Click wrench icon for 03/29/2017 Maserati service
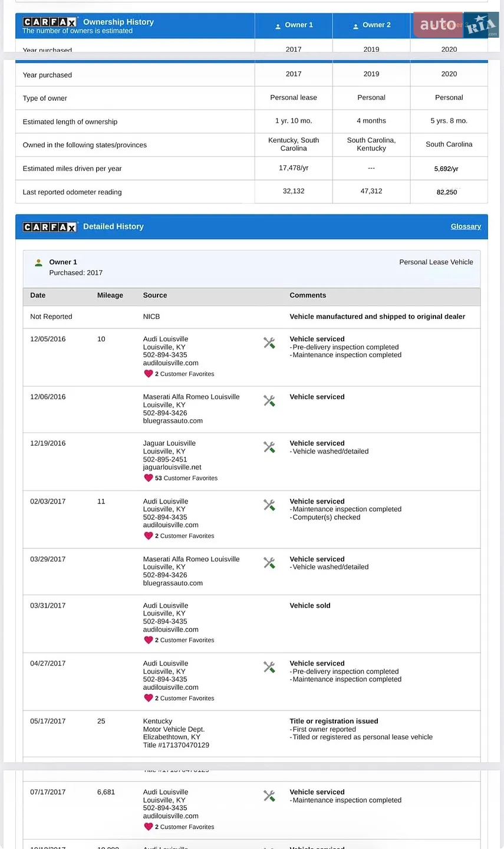The image size is (504, 849). pyautogui.click(x=269, y=562)
